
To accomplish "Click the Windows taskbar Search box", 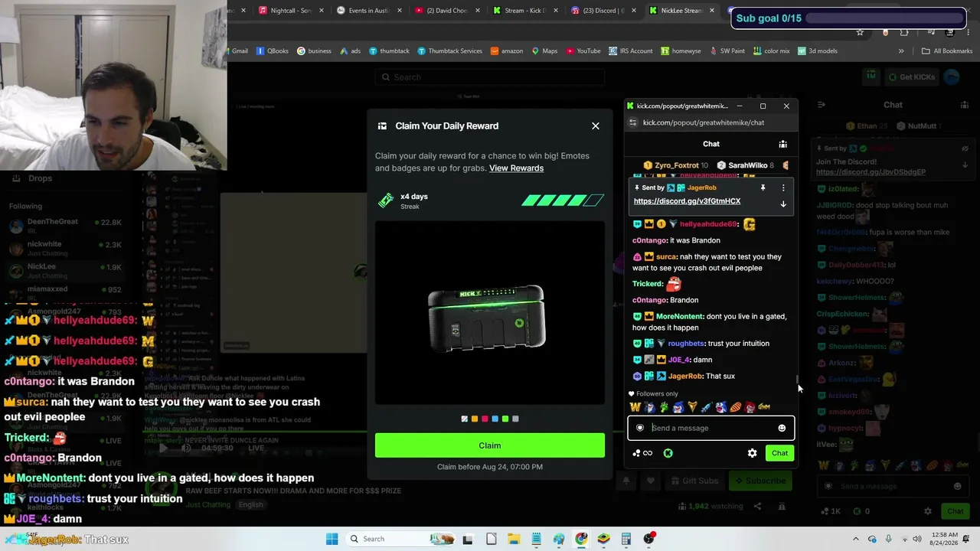I will click(x=400, y=539).
